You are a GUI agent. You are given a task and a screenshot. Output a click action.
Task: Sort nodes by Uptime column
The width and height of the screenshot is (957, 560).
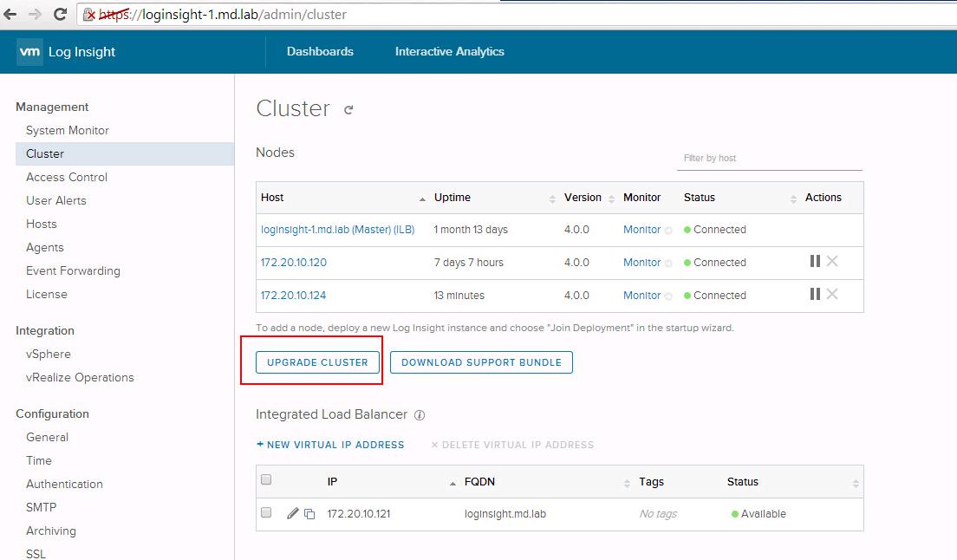point(552,199)
